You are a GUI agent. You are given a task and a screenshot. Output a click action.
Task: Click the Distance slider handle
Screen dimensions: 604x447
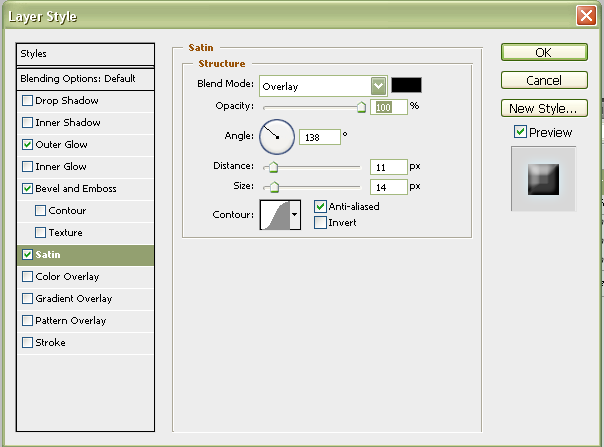pos(273,167)
